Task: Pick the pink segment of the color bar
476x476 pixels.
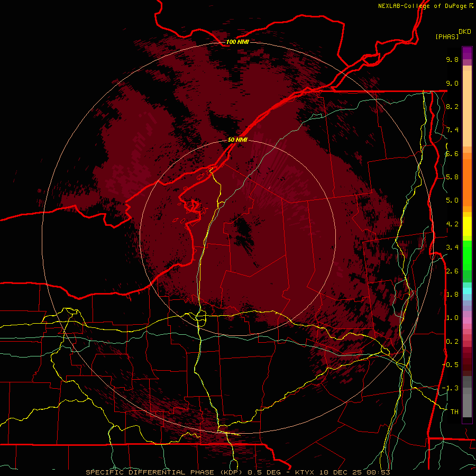Action: [x=467, y=321]
